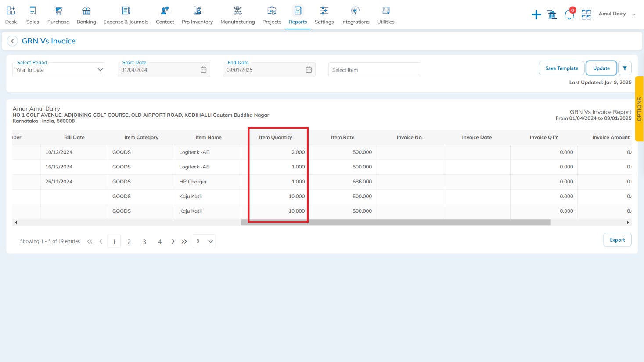Open the yellow OPTIONS side tab
The height and width of the screenshot is (362, 644).
[x=639, y=109]
